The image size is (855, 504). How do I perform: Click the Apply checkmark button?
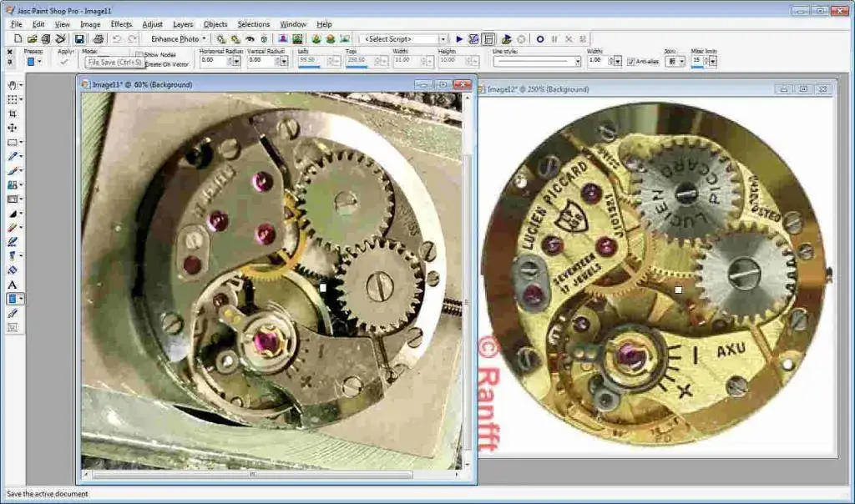coord(64,62)
